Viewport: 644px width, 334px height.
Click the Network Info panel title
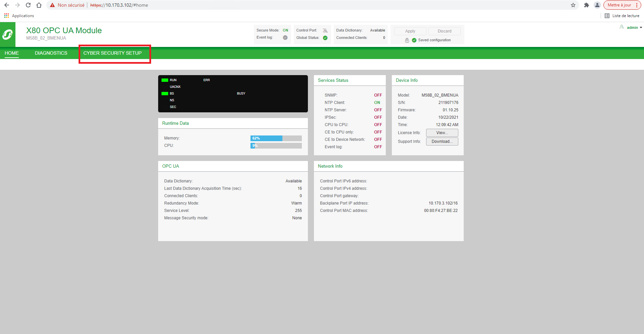click(x=330, y=166)
